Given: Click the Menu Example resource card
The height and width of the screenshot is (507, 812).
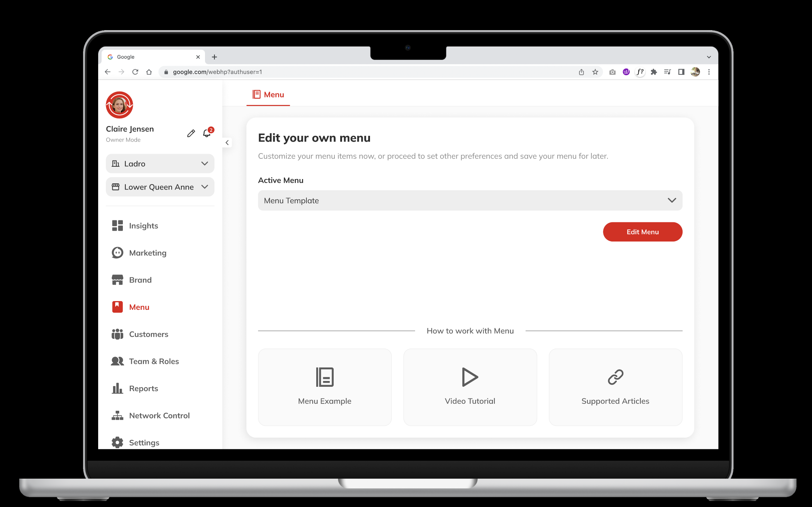Looking at the screenshot, I should 325,385.
